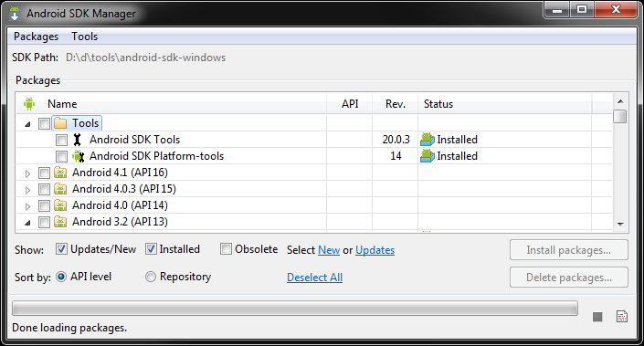Select the Tools row label
The height and width of the screenshot is (346, 644).
pos(86,123)
